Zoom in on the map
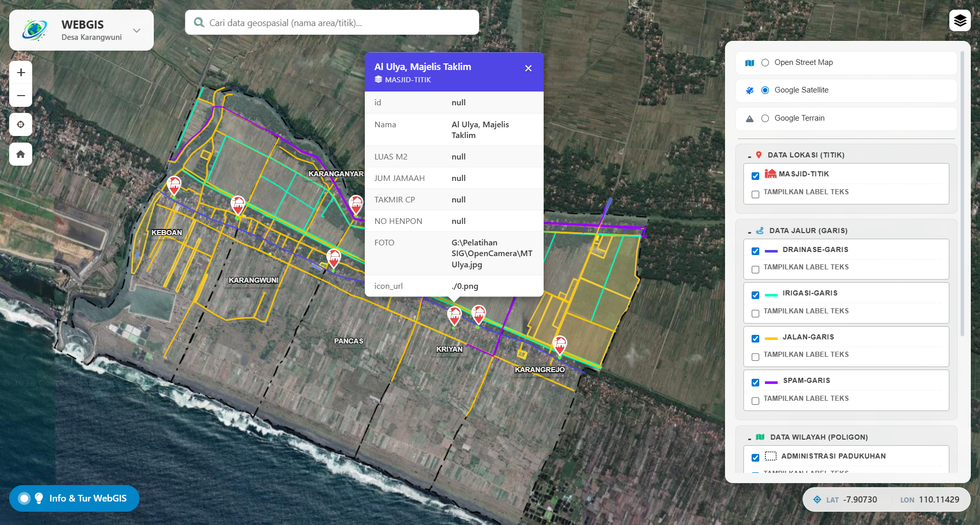Screen dimensions: 980x525 (x=21, y=73)
